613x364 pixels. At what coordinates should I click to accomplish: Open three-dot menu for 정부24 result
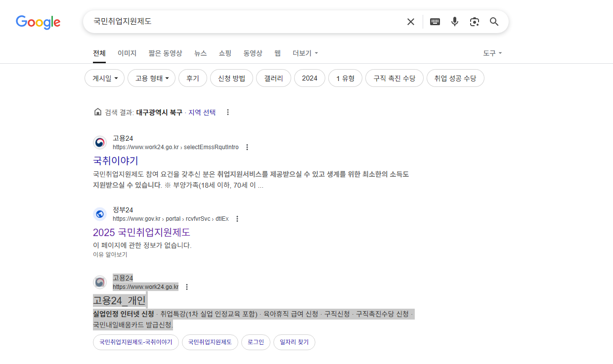[x=237, y=219]
